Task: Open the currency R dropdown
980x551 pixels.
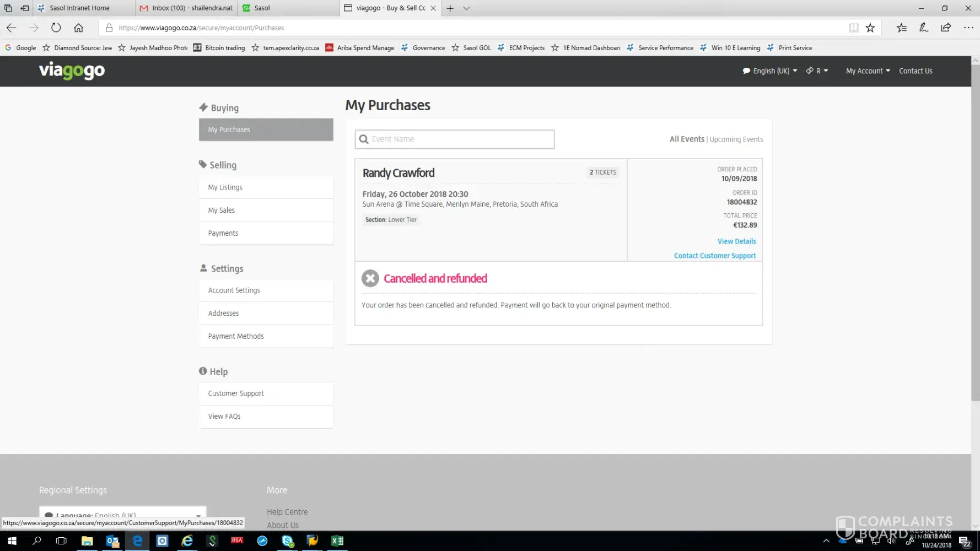Action: point(817,71)
